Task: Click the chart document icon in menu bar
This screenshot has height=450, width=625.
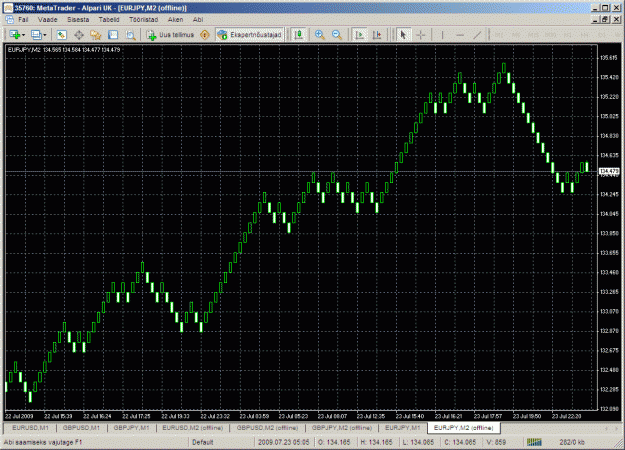Action: click(9, 19)
